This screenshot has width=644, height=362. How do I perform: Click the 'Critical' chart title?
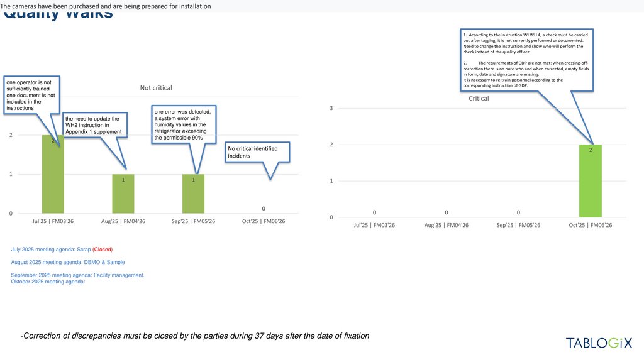tap(479, 99)
